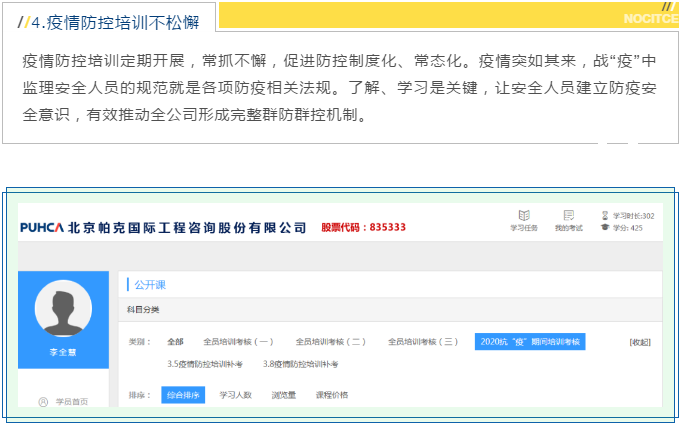Screen dimensions: 681x427
Task: Select the 全部 category filter
Action: [176, 342]
